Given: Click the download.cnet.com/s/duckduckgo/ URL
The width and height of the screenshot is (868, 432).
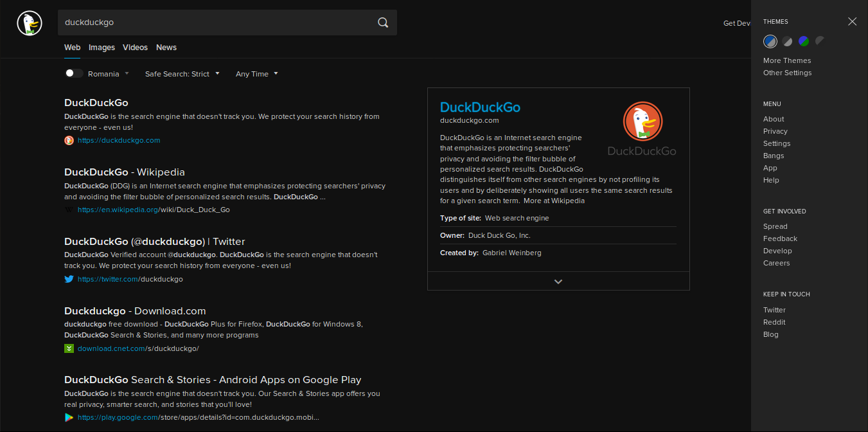Looking at the screenshot, I should (138, 348).
